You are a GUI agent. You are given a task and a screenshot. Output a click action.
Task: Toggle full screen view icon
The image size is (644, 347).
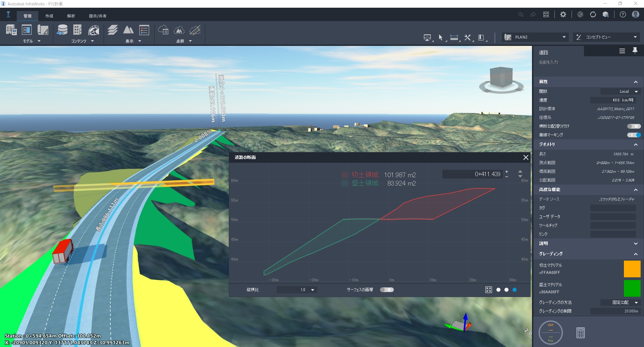click(546, 14)
